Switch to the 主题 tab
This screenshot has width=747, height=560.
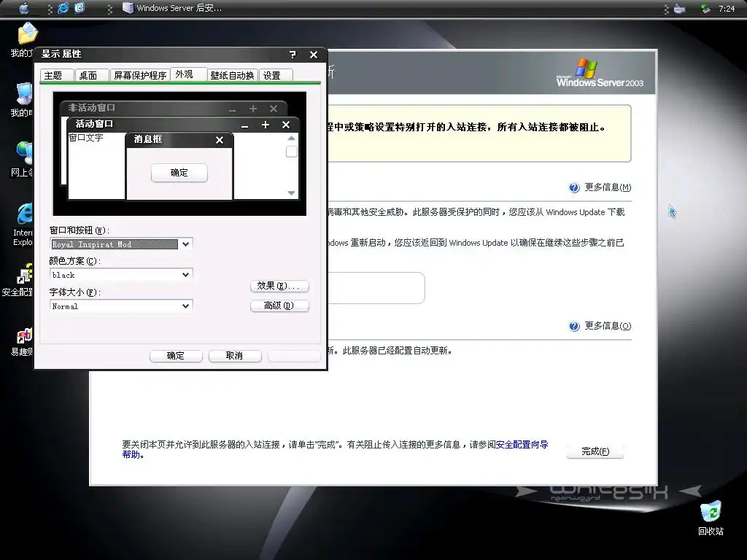point(57,75)
